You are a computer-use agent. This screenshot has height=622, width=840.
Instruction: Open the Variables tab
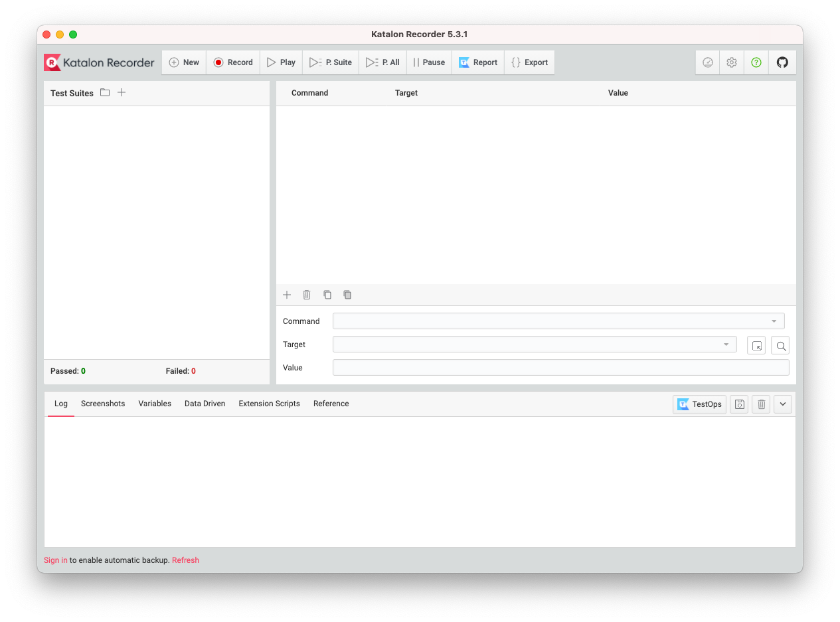pyautogui.click(x=155, y=404)
